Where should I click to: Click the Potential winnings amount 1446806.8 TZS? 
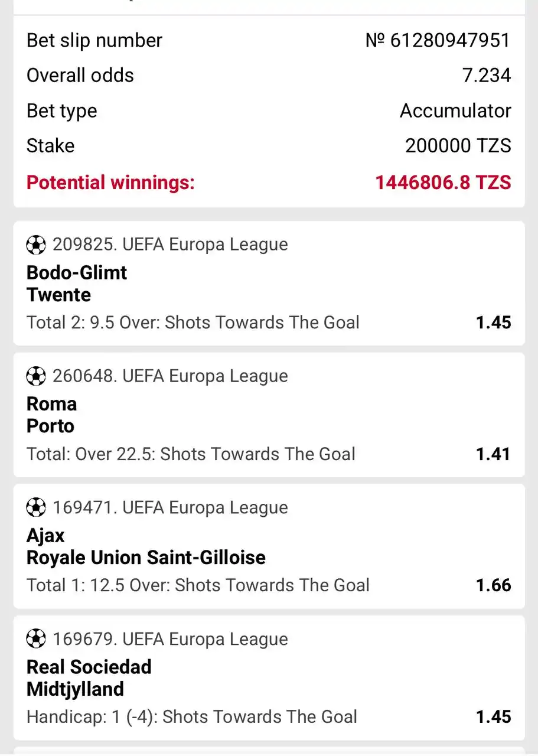tap(443, 182)
